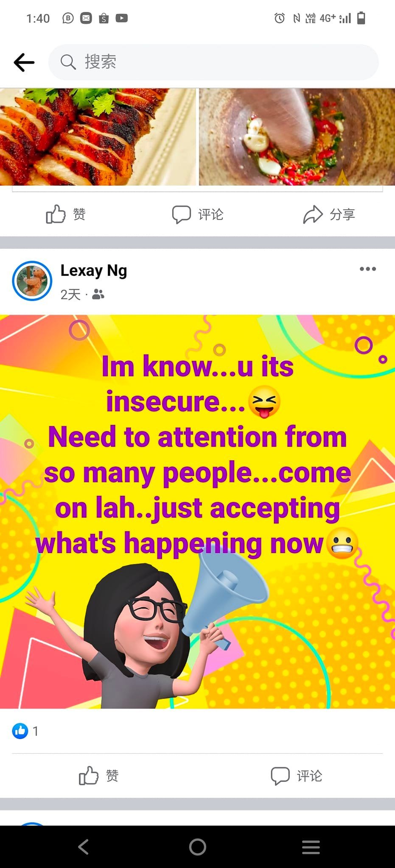Viewport: 395px width, 868px height.
Task: Tap the friends audience icon beside 2天
Action: point(98,294)
